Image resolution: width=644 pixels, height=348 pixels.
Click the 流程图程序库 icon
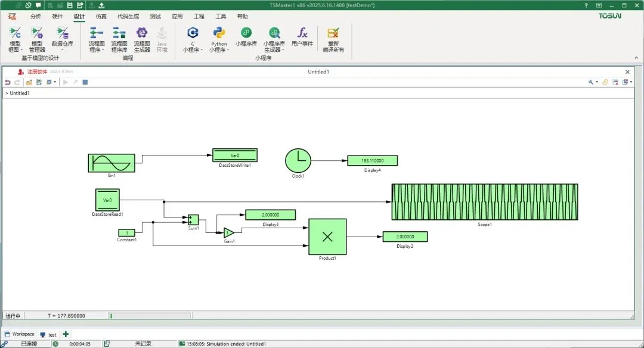[119, 38]
